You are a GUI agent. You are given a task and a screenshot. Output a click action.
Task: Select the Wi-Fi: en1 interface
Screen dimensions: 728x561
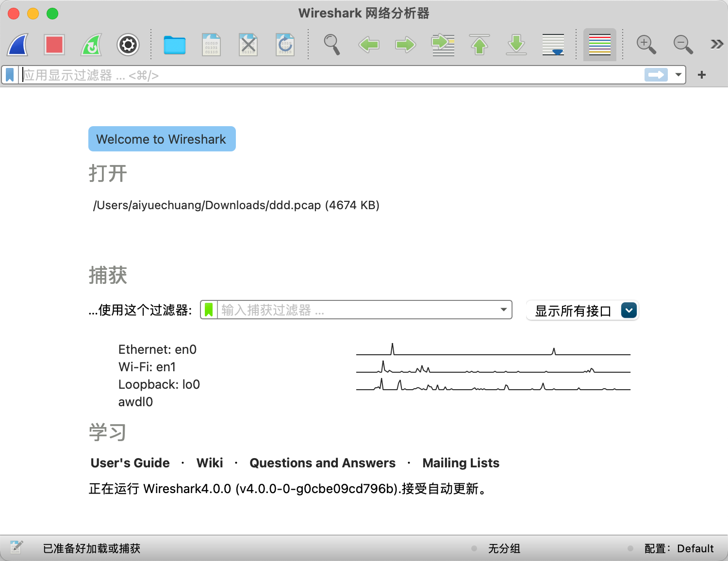click(147, 367)
